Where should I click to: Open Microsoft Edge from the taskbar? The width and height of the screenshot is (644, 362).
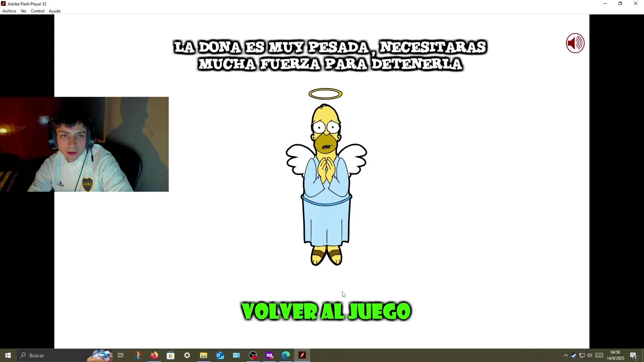[x=286, y=355]
